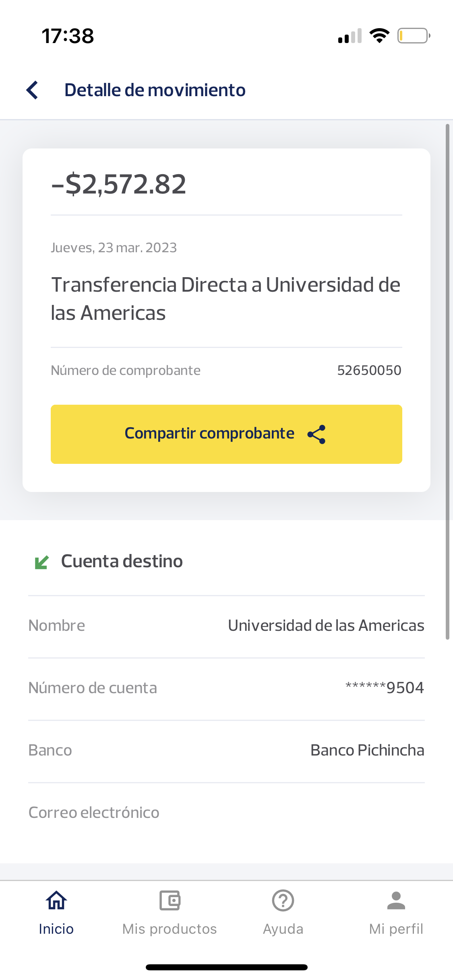Tap the receipt number 52650050
This screenshot has width=453, height=980.
coord(369,371)
